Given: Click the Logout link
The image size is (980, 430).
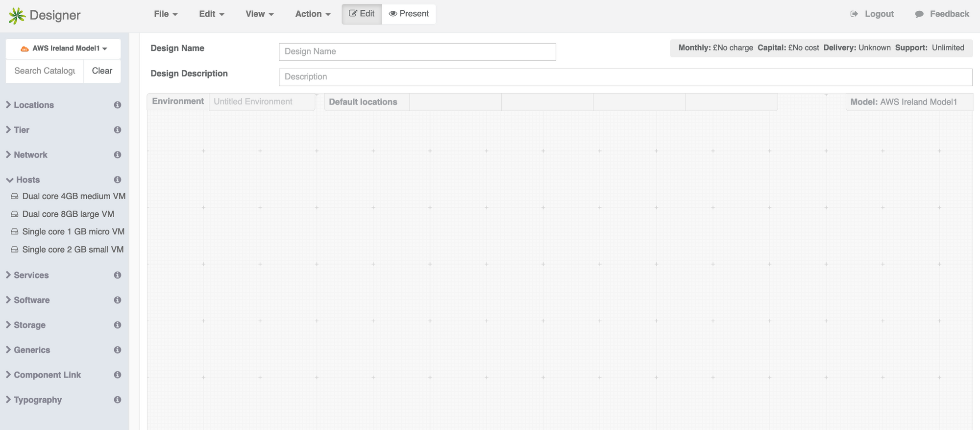Looking at the screenshot, I should point(872,14).
